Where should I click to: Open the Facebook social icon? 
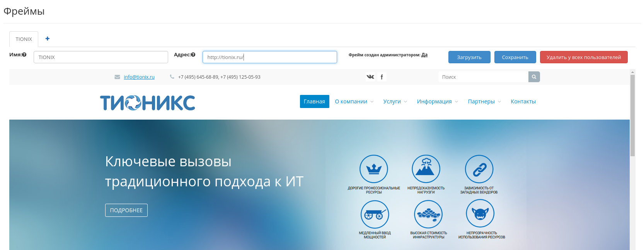[x=382, y=77]
